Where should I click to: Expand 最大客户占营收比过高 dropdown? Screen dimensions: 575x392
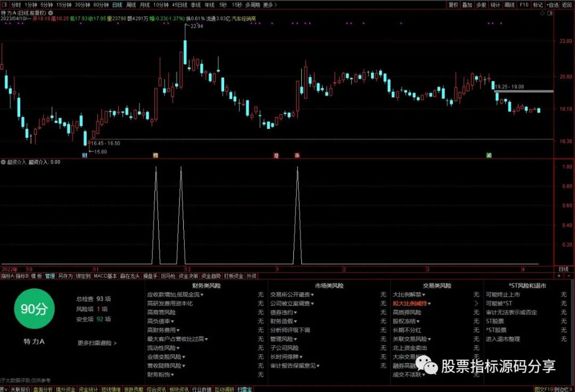click(x=177, y=339)
